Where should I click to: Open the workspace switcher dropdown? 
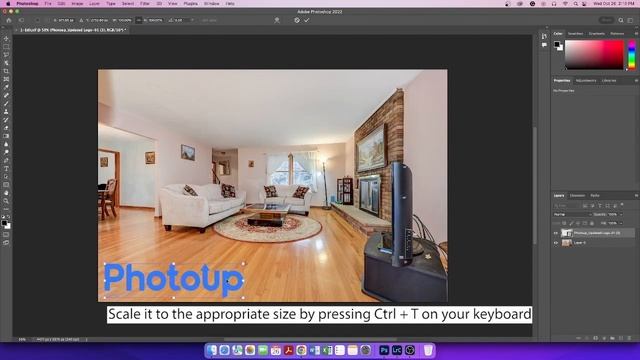tap(631, 20)
